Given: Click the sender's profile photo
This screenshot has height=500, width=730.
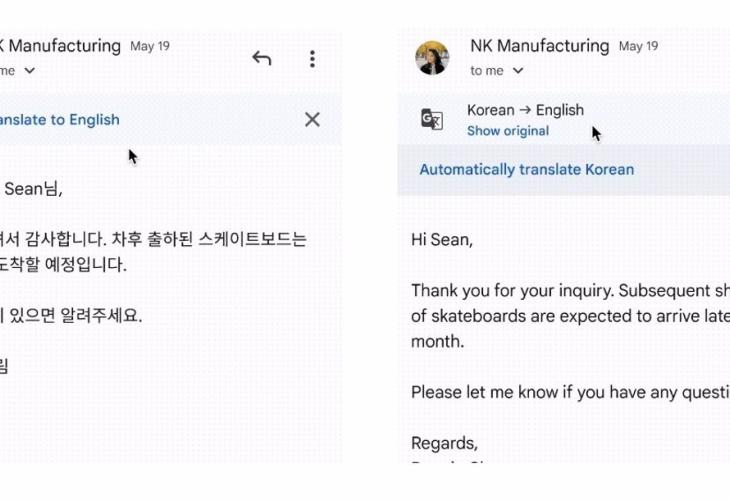Looking at the screenshot, I should coord(432,58).
